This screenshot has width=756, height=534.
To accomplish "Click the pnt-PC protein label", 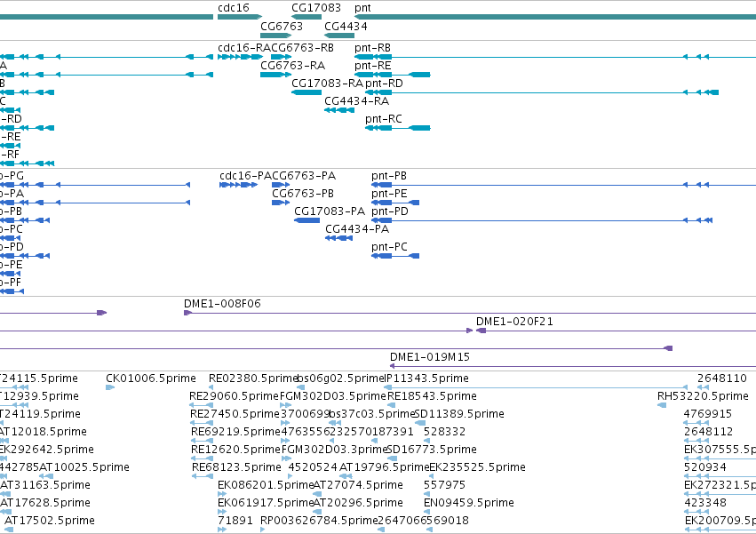I will coord(389,247).
